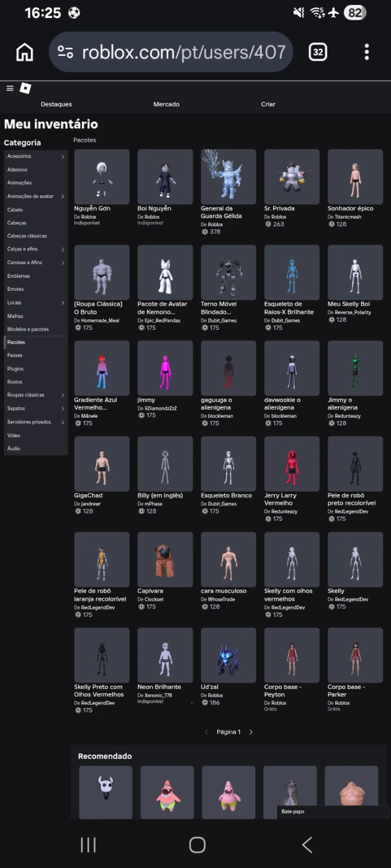Go to next inventory page arrow
391x868 pixels.
(x=251, y=732)
